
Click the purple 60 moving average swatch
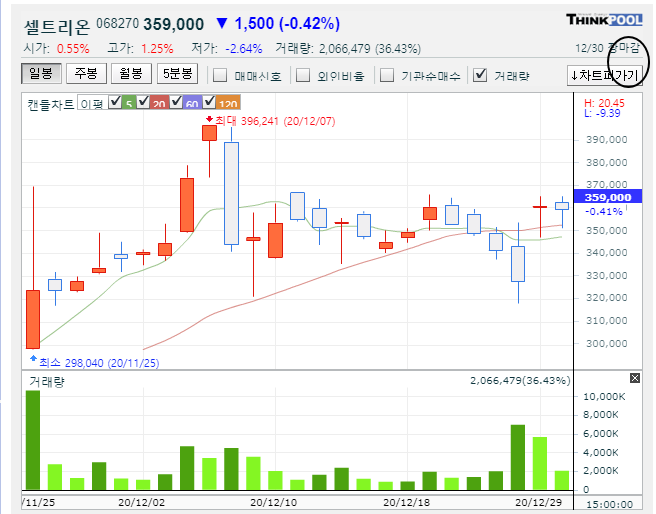pyautogui.click(x=192, y=103)
